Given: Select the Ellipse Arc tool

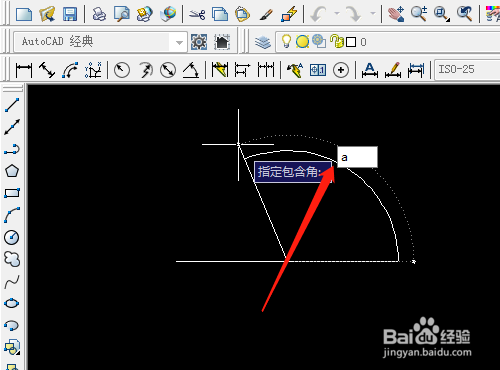Looking at the screenshot, I should [12, 326].
